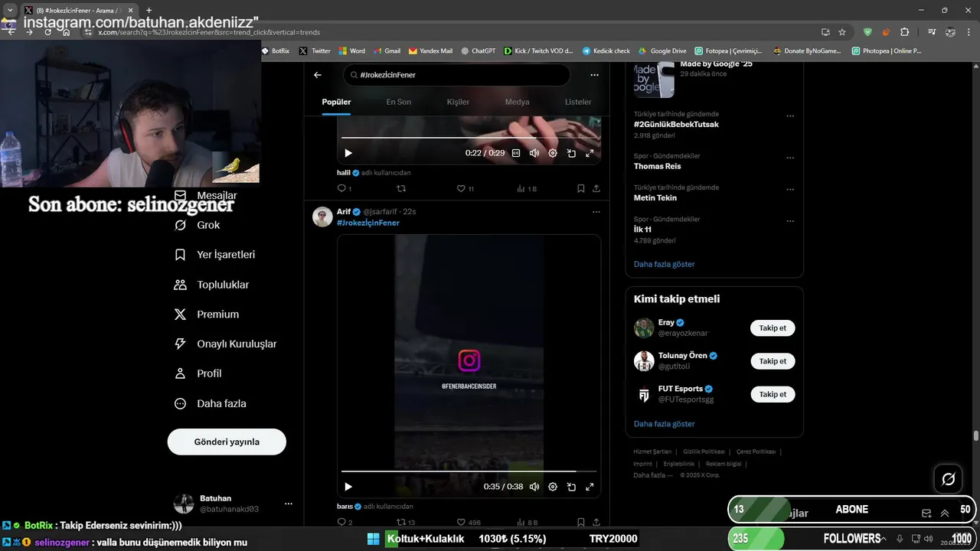Seek the 0:35 / 0:38 video progress bar
The image size is (980, 551).
pyautogui.click(x=469, y=471)
